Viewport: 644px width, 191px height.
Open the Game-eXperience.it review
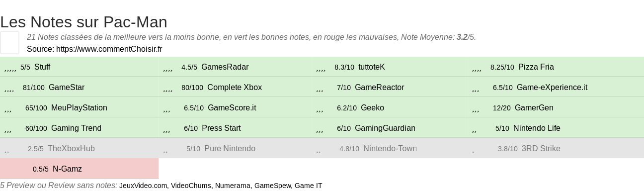pyautogui.click(x=552, y=88)
